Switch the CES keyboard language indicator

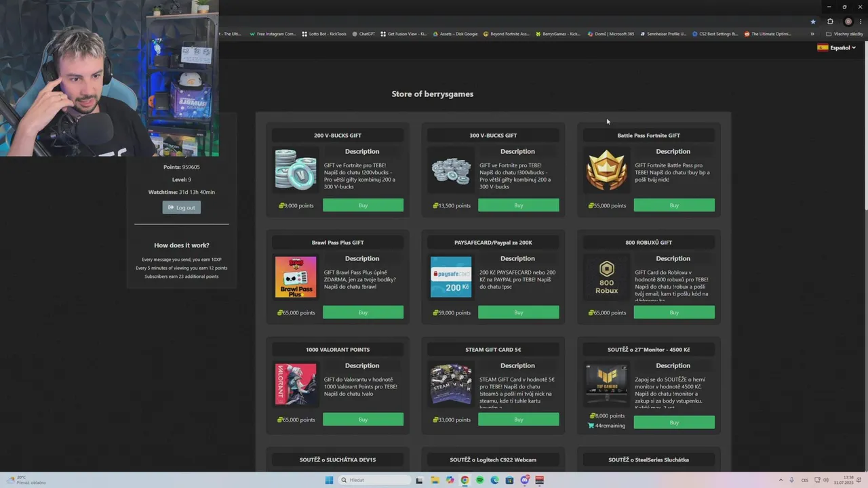(x=805, y=480)
